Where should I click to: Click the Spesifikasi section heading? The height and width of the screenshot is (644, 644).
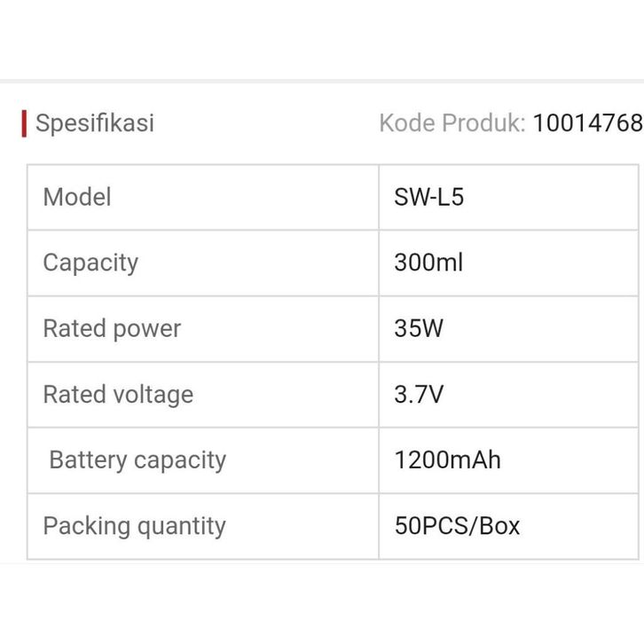click(x=94, y=122)
